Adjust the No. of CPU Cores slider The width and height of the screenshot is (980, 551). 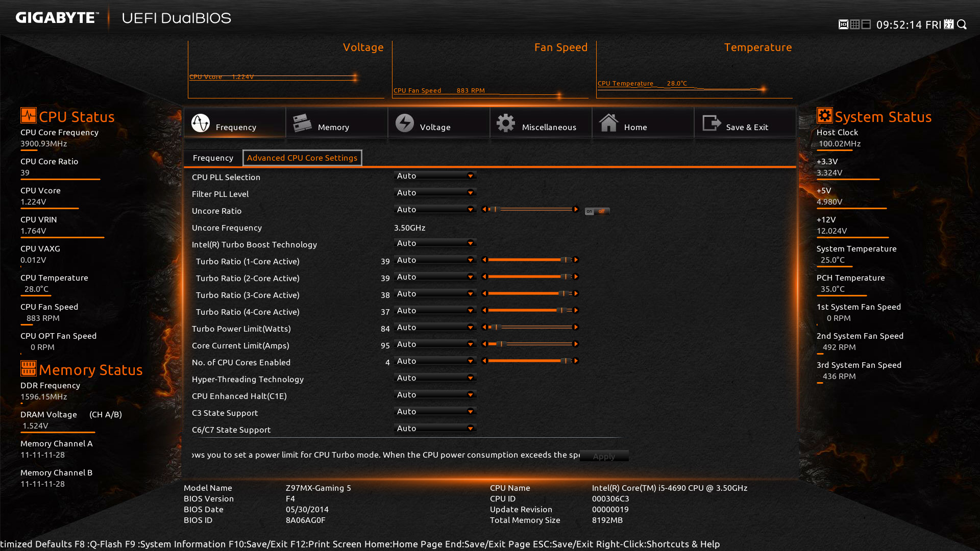click(x=530, y=361)
